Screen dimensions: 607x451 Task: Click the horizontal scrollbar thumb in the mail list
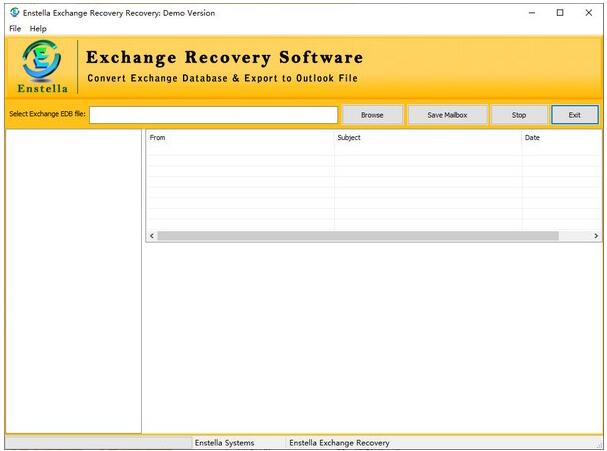point(358,236)
